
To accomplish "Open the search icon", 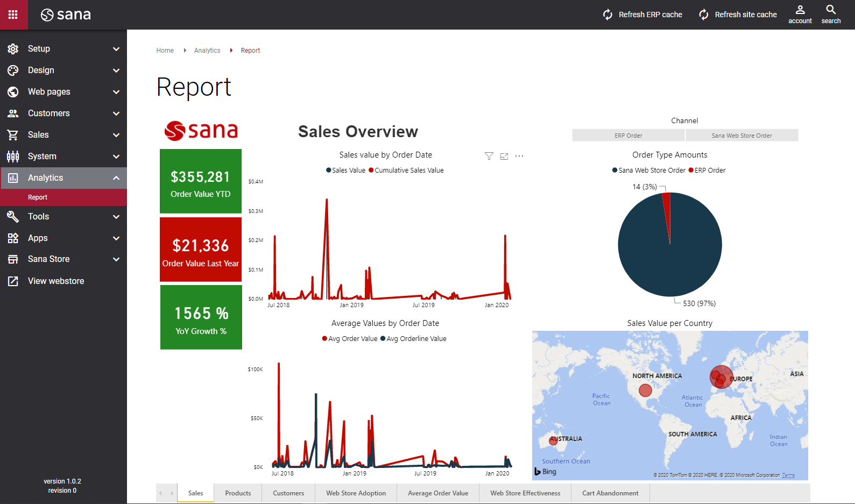I will (831, 10).
